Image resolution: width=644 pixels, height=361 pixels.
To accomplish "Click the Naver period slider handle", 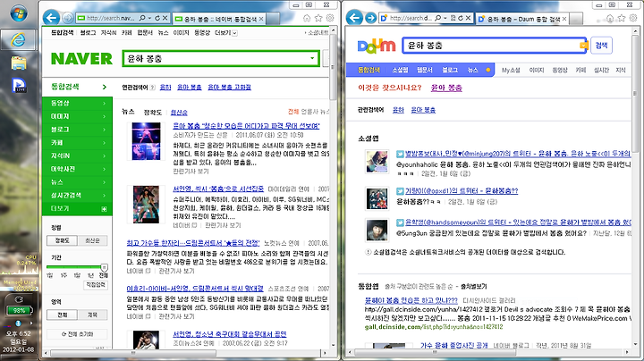I will [104, 267].
